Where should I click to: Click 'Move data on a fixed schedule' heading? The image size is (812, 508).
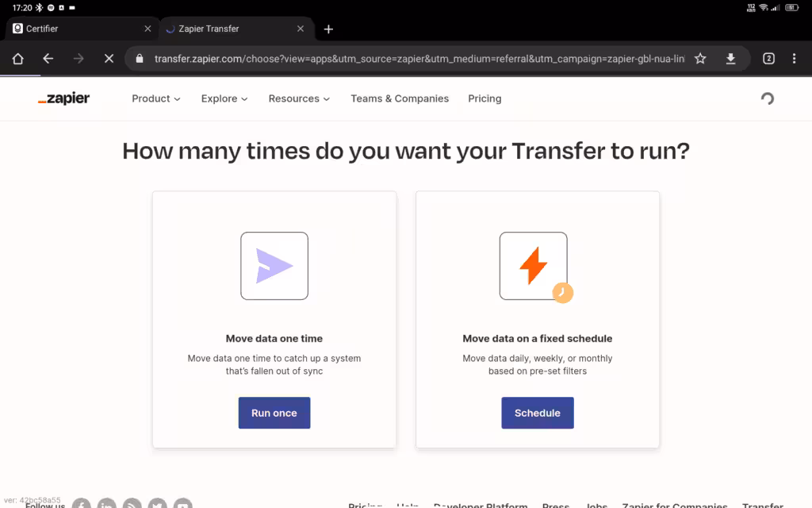coord(538,338)
